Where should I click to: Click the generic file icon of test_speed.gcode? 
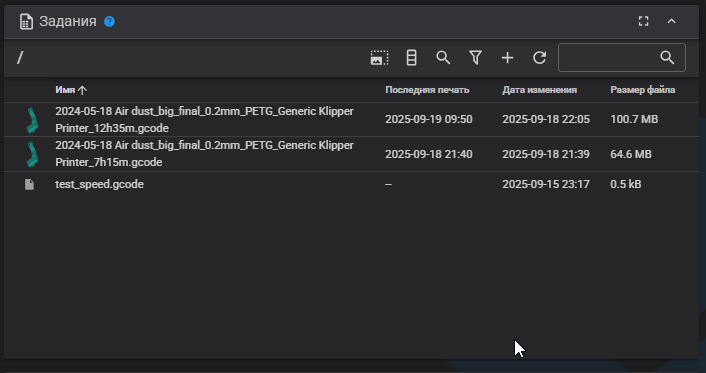click(x=29, y=184)
